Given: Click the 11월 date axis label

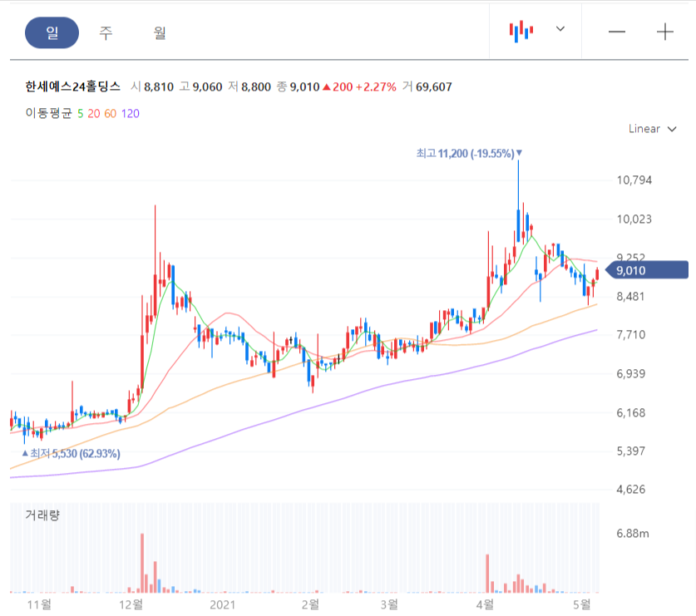Looking at the screenshot, I should pos(39,604).
